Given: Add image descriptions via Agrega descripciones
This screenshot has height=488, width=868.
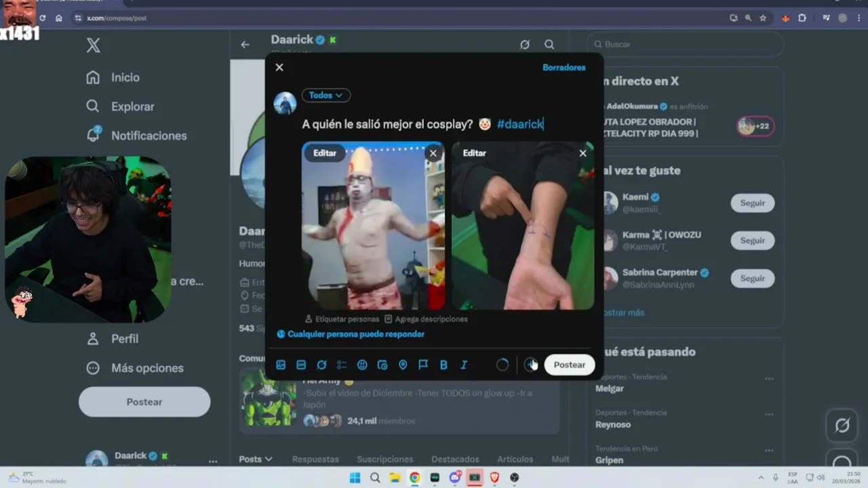Looking at the screenshot, I should 426,319.
